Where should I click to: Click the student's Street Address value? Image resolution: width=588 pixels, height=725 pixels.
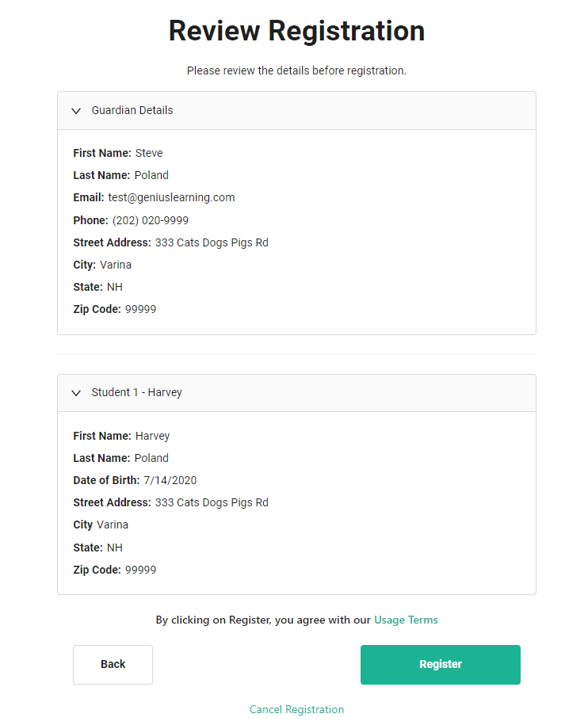[212, 503]
